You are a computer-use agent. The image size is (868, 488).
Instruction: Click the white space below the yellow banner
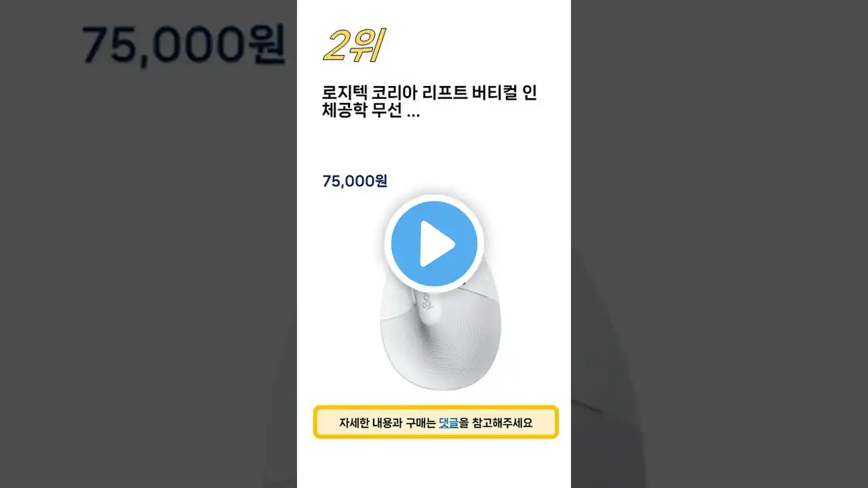coord(434,464)
